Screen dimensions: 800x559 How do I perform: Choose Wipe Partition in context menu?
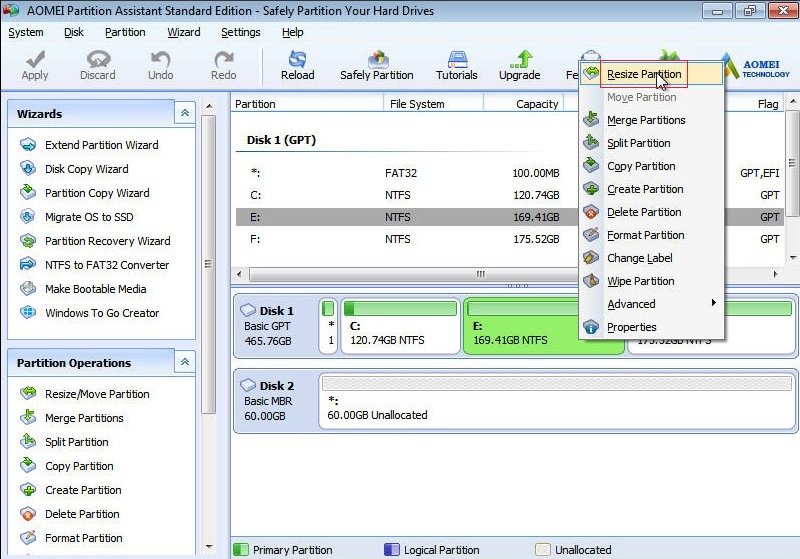(x=652, y=281)
